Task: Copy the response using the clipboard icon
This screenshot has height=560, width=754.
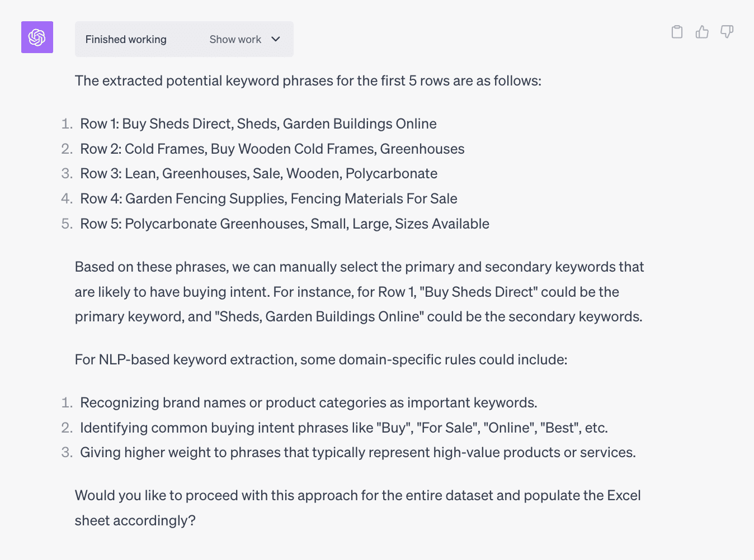Action: click(x=677, y=32)
